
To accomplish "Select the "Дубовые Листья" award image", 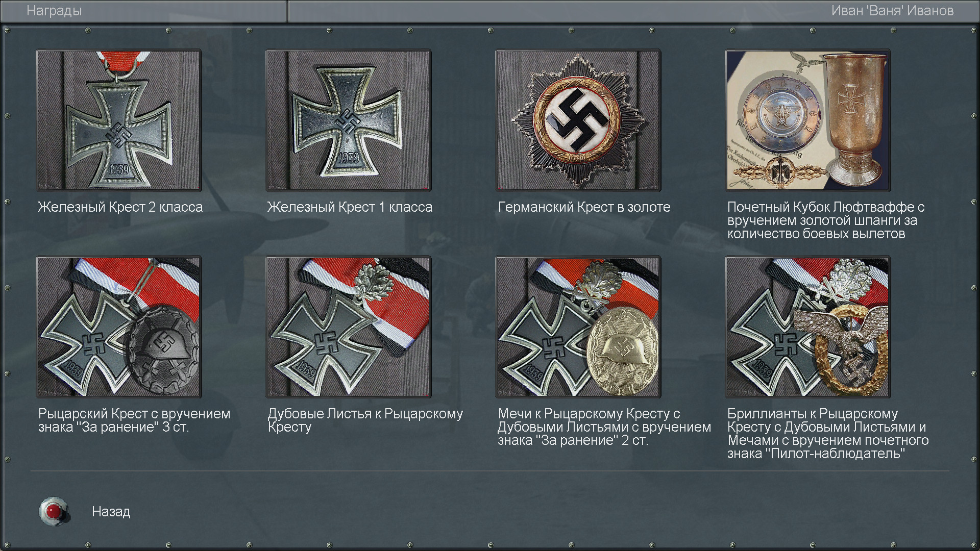I will [x=349, y=327].
